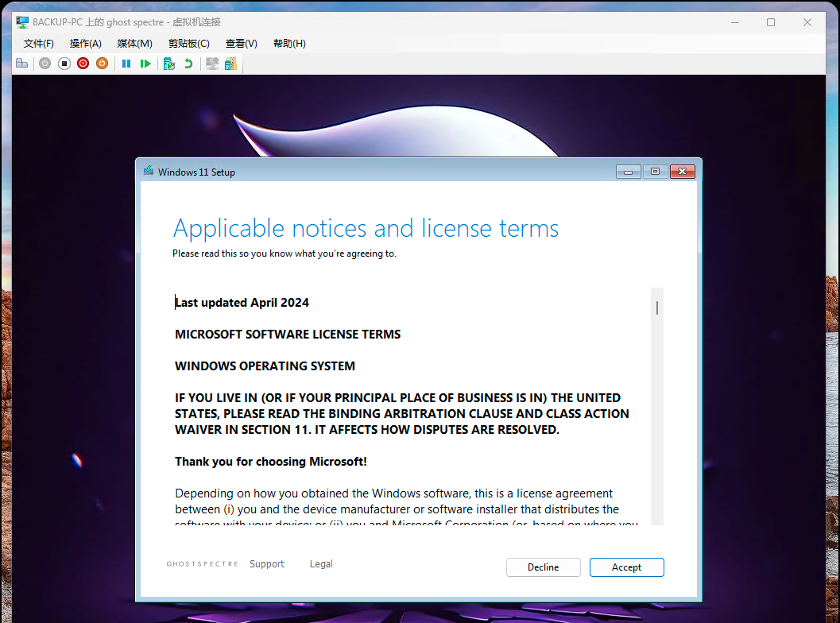Screen dimensions: 840x623
Task: Open the 查看(V) menu
Action: 242,43
